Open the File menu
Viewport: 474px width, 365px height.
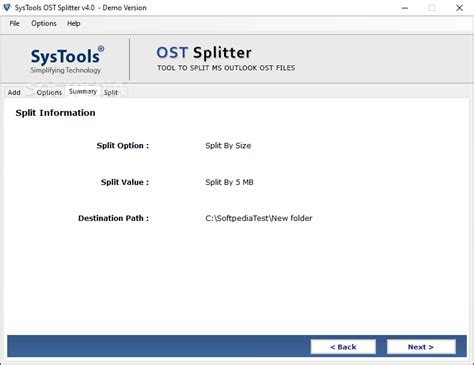click(14, 23)
